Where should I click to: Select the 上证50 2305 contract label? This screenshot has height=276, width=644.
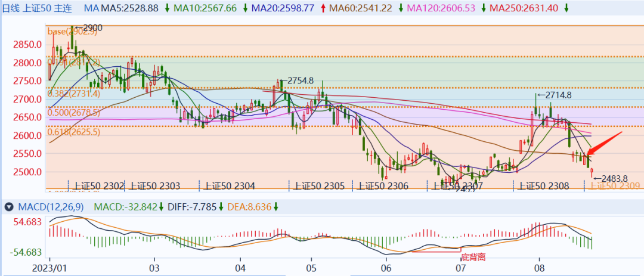pos(318,186)
